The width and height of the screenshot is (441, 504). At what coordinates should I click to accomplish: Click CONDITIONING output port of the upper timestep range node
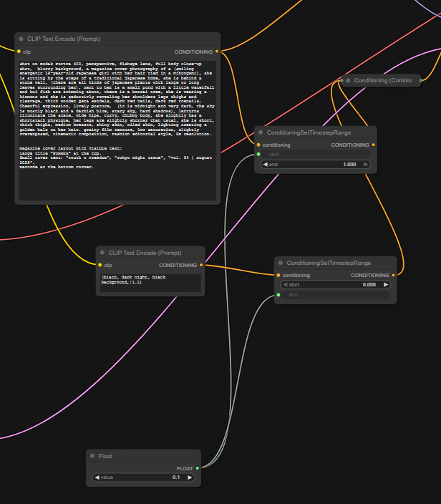pyautogui.click(x=374, y=145)
